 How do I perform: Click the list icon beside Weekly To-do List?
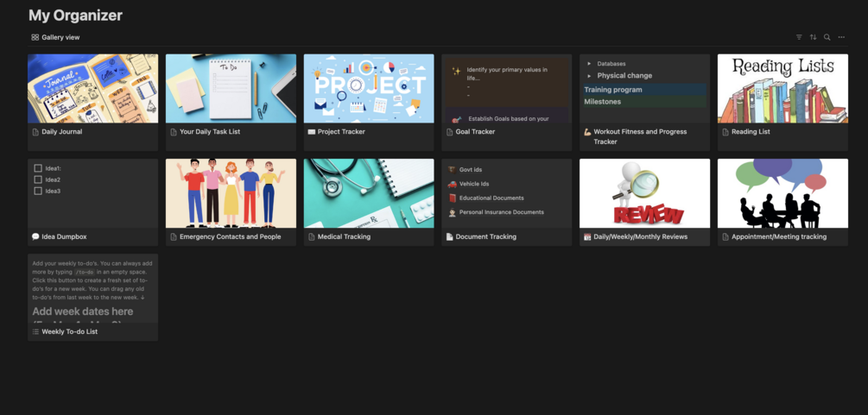click(x=35, y=331)
